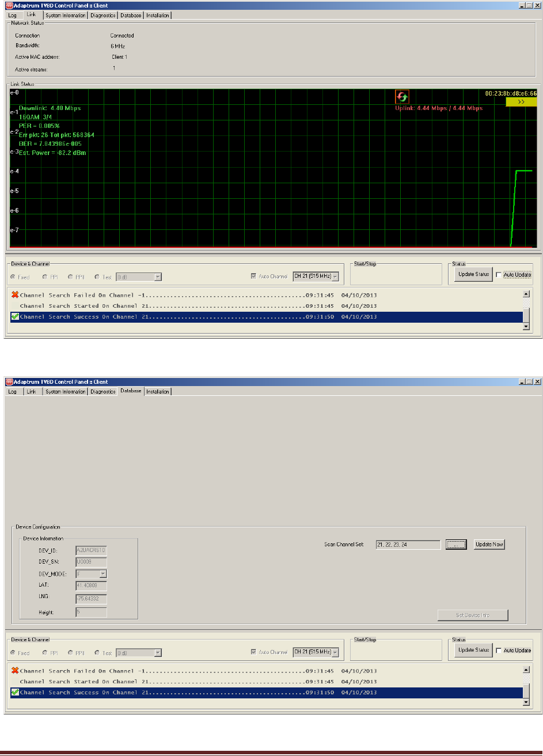Click the DEV_SN input field
The image size is (543, 756).
point(91,562)
